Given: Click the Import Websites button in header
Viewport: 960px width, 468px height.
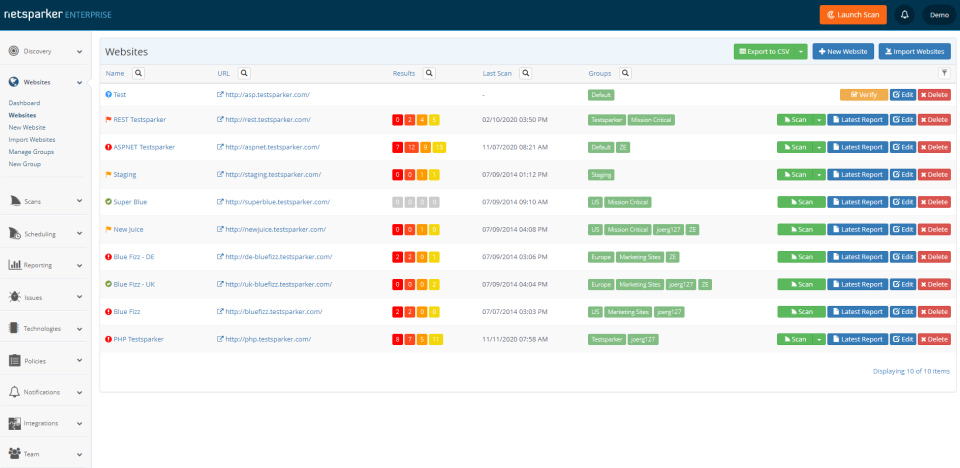Looking at the screenshot, I should (915, 52).
